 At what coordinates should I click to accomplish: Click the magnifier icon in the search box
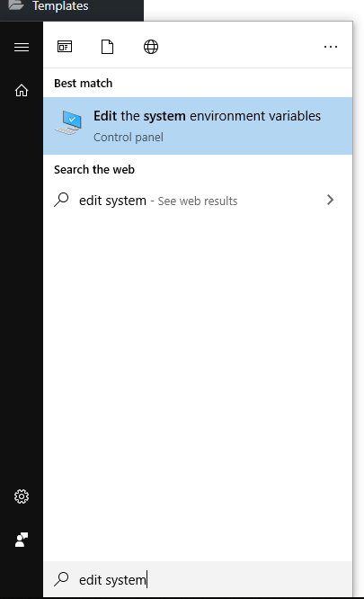click(x=61, y=579)
